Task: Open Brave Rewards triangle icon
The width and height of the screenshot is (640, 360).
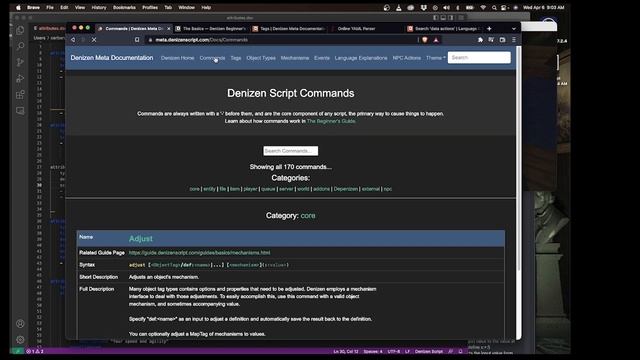Action: point(436,40)
